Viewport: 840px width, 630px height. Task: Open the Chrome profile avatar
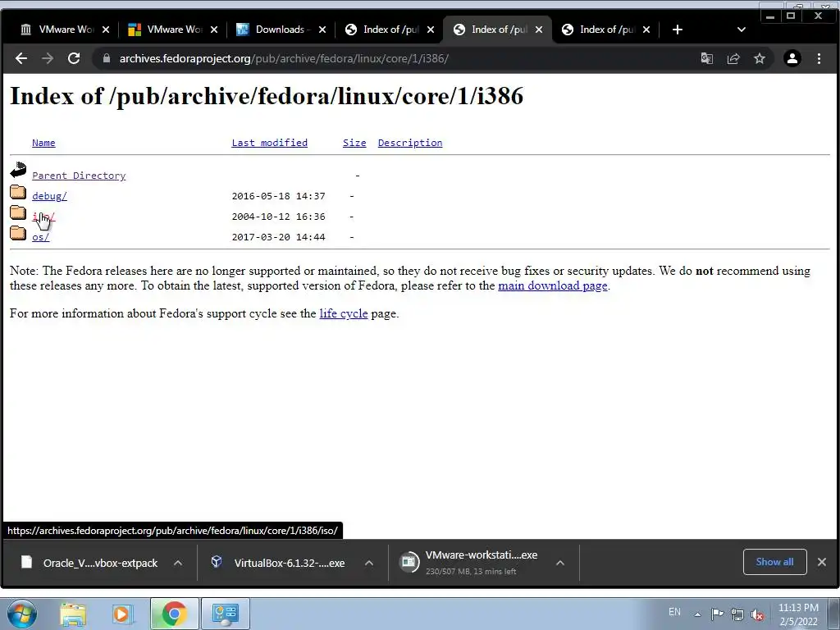click(x=792, y=58)
